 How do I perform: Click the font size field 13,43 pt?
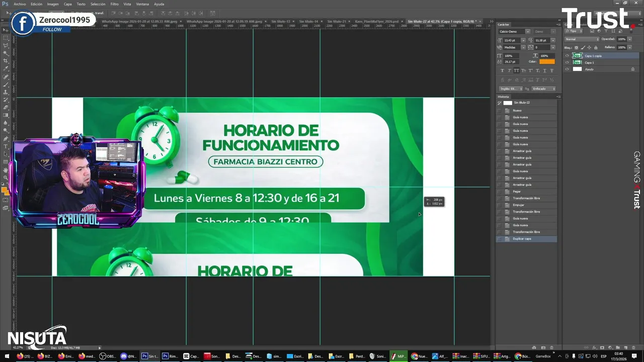point(511,40)
